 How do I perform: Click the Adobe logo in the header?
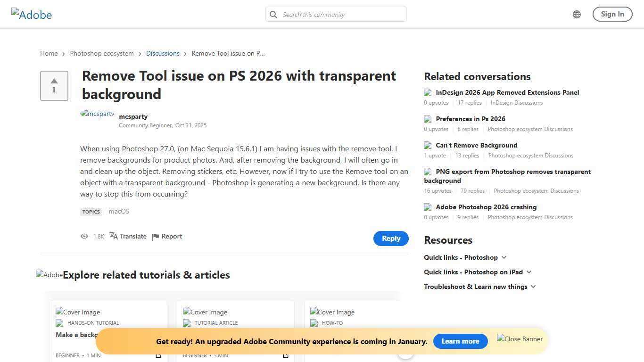coord(31,14)
